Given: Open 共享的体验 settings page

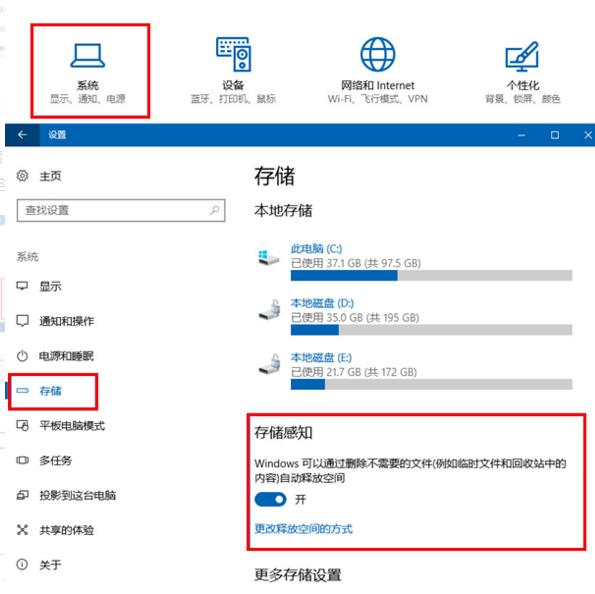Looking at the screenshot, I should pyautogui.click(x=66, y=530).
